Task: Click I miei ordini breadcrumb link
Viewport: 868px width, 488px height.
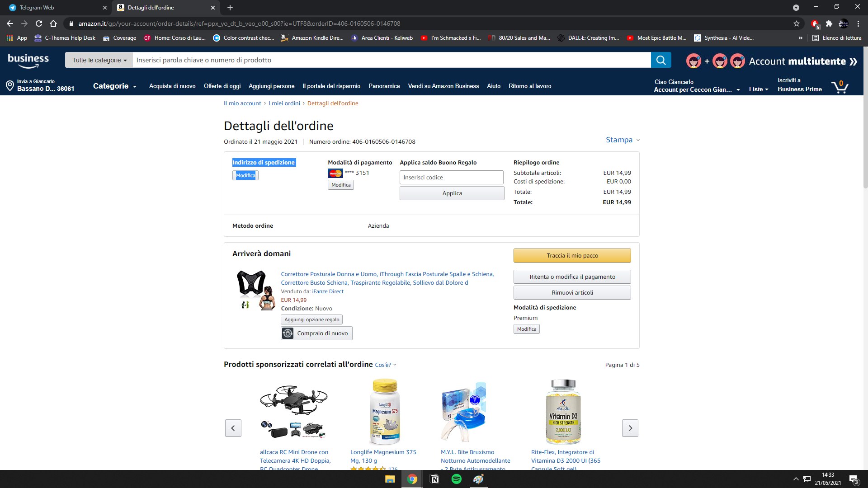Action: pos(284,103)
